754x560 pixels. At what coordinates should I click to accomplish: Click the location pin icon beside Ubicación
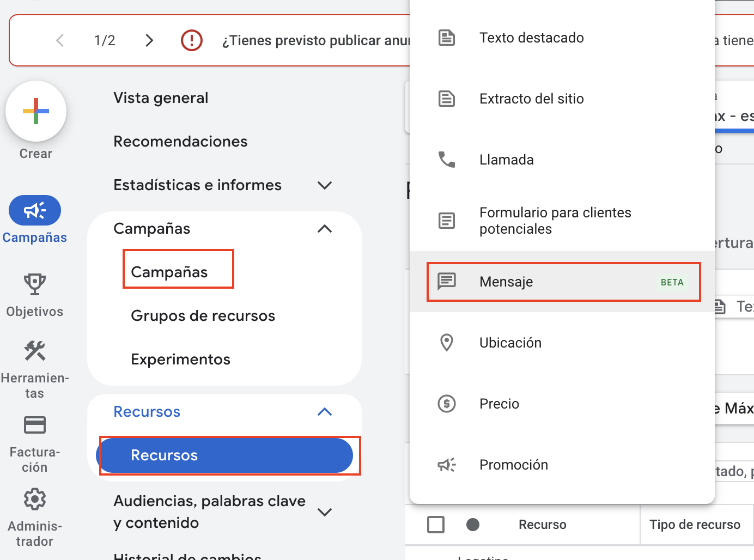pos(447,342)
